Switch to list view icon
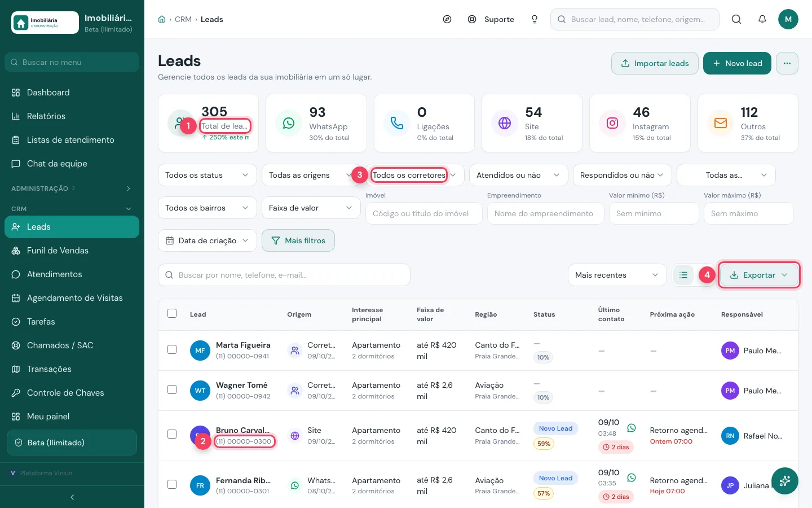This screenshot has width=812, height=508. [x=683, y=275]
